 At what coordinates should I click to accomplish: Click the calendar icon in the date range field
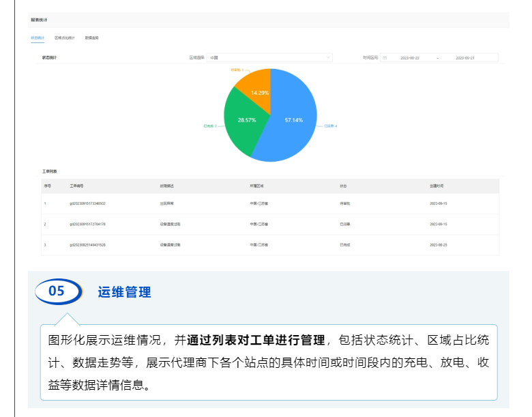385,58
